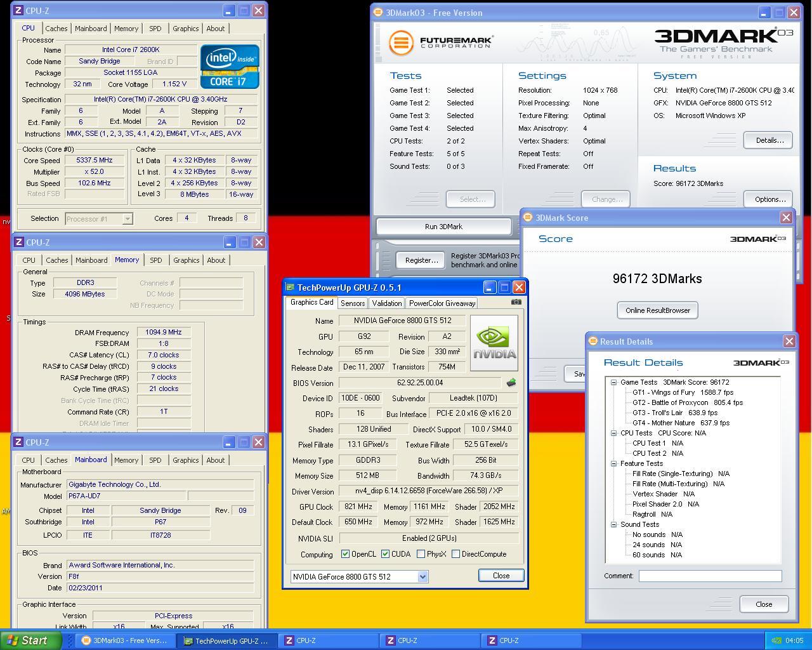Select the Pixel Shader 2.0 result row

point(665,504)
